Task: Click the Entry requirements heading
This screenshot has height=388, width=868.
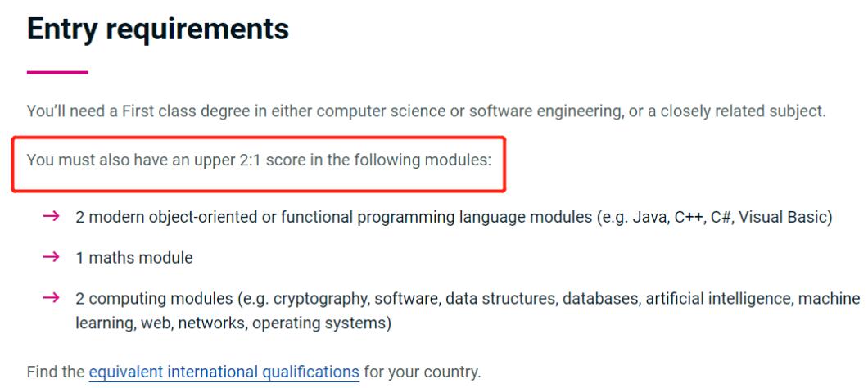Action: coord(157,29)
